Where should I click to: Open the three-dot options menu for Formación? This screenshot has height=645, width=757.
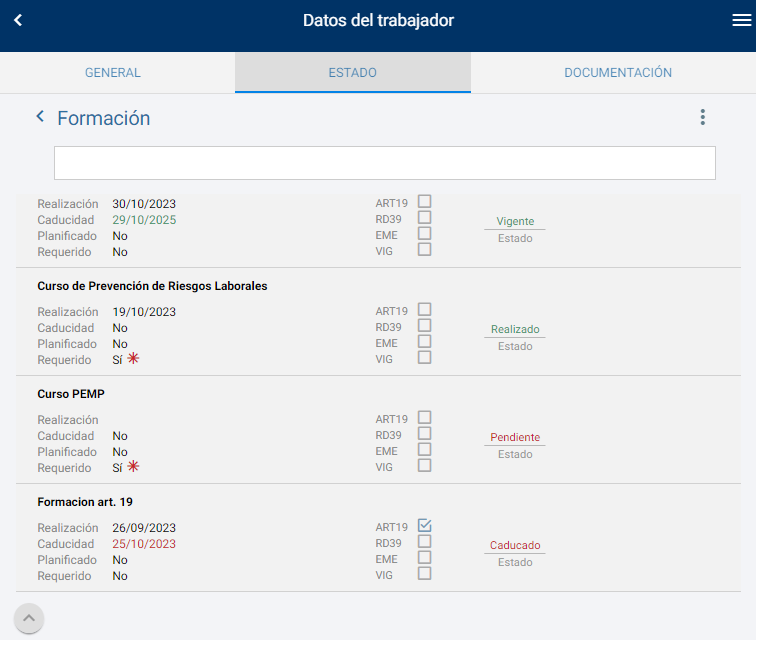702,118
